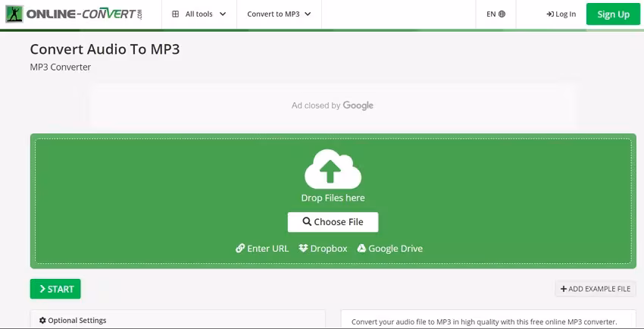This screenshot has height=329, width=644.
Task: Click the magnifier icon in Choose File
Action: (x=307, y=222)
